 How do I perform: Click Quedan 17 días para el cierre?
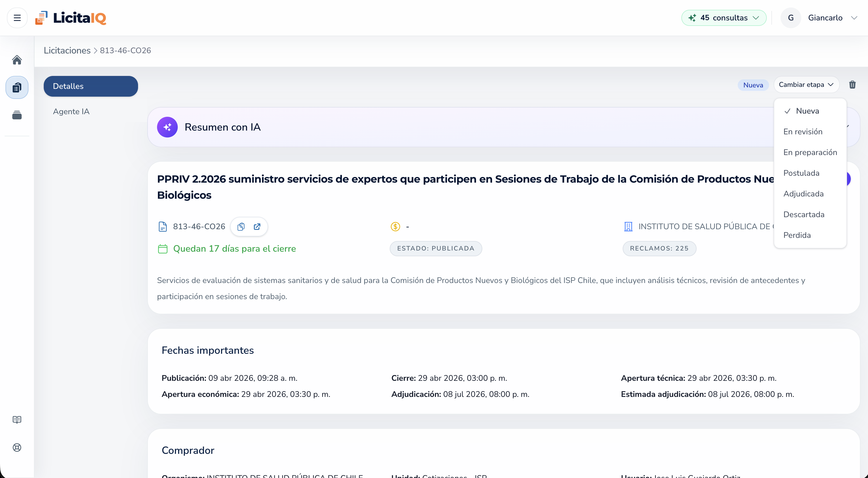(234, 248)
